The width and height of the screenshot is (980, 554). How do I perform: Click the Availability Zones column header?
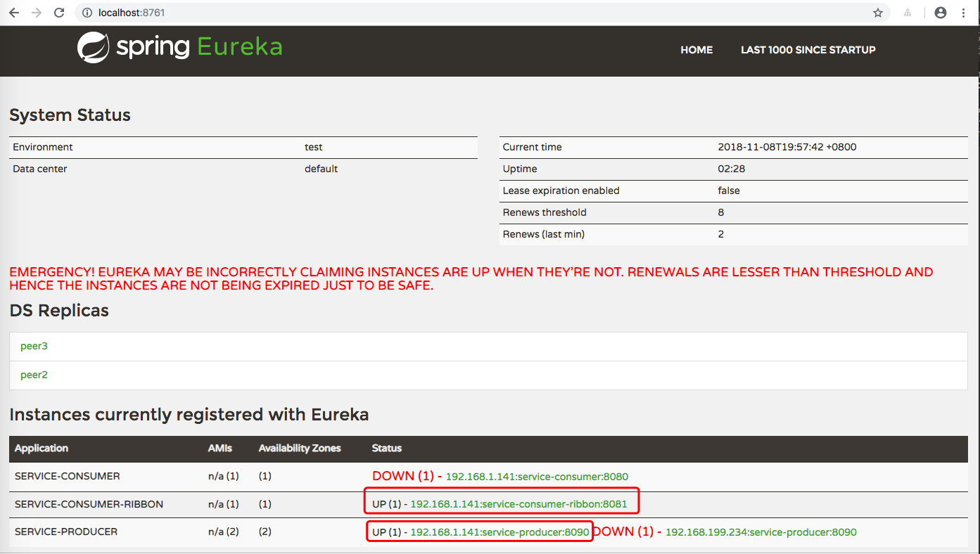pyautogui.click(x=300, y=449)
